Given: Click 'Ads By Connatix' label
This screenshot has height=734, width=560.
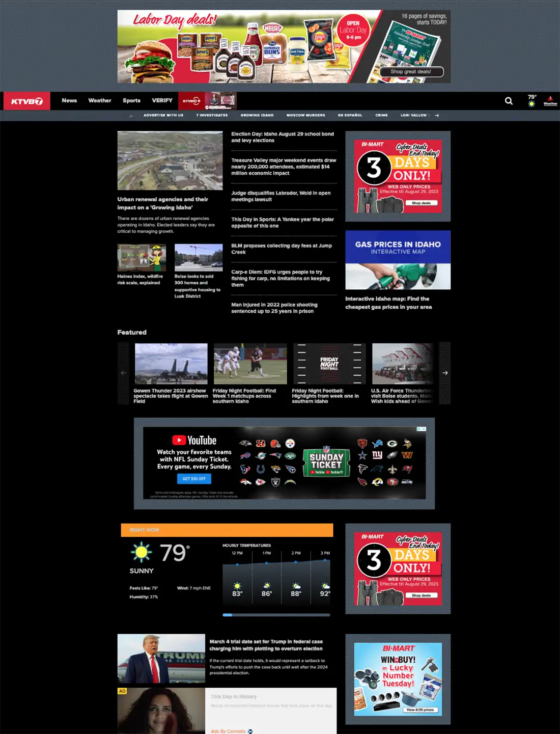Looking at the screenshot, I should click(232, 731).
